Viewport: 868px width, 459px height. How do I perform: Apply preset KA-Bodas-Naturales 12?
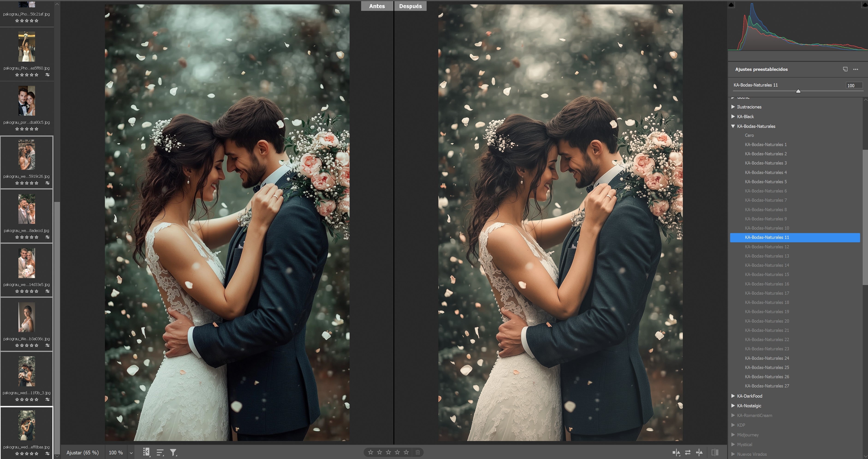point(767,246)
